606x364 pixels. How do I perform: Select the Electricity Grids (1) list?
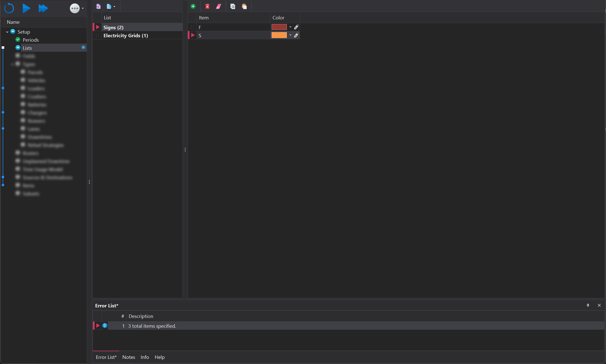click(126, 36)
